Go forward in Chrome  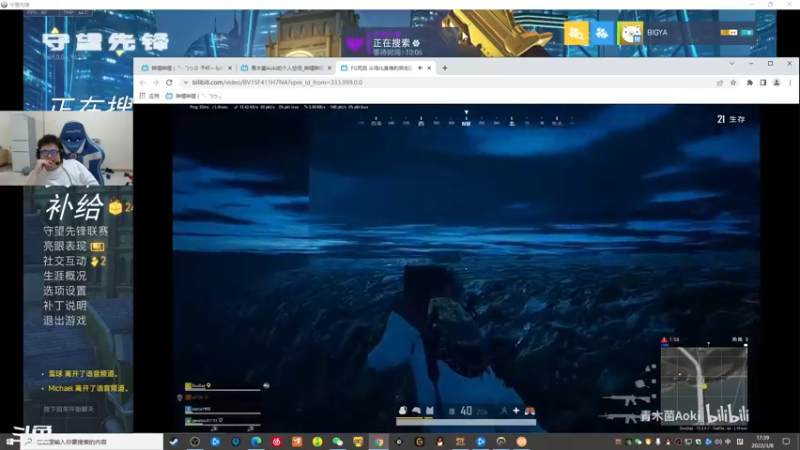pyautogui.click(x=156, y=82)
